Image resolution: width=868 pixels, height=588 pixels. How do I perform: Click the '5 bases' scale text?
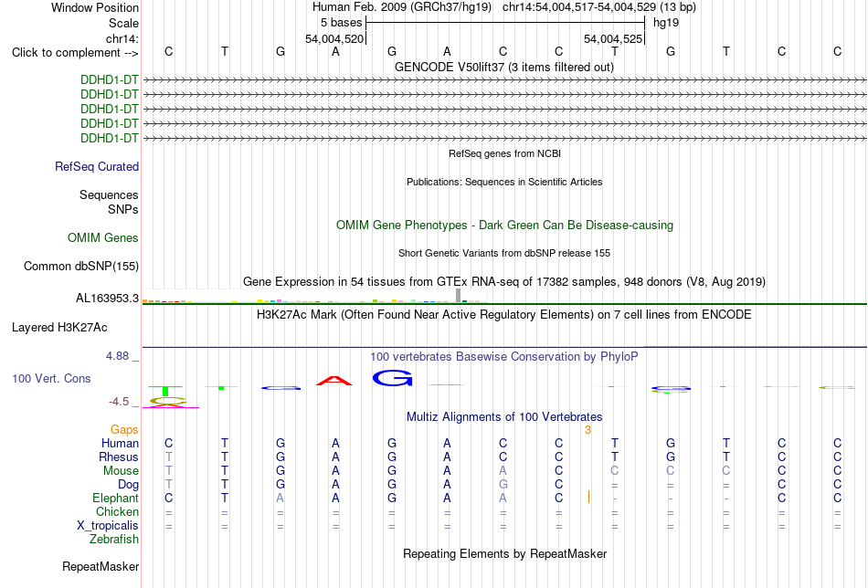[341, 23]
